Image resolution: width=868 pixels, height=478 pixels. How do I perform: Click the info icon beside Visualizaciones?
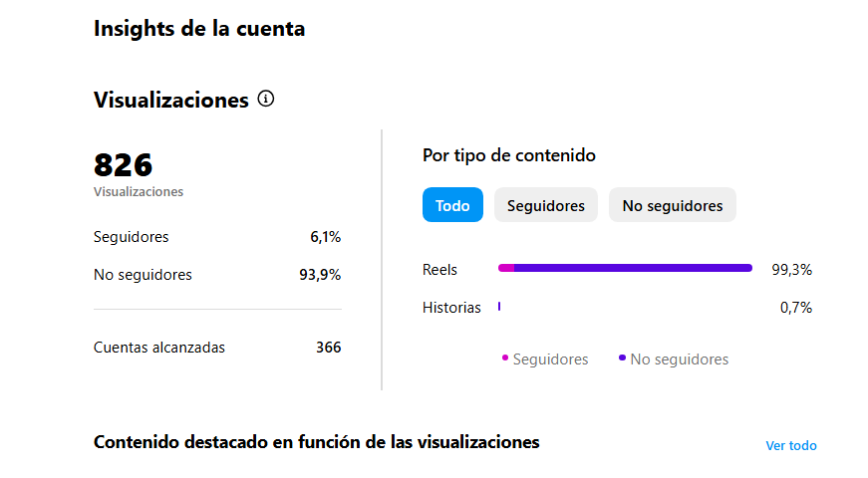[265, 99]
